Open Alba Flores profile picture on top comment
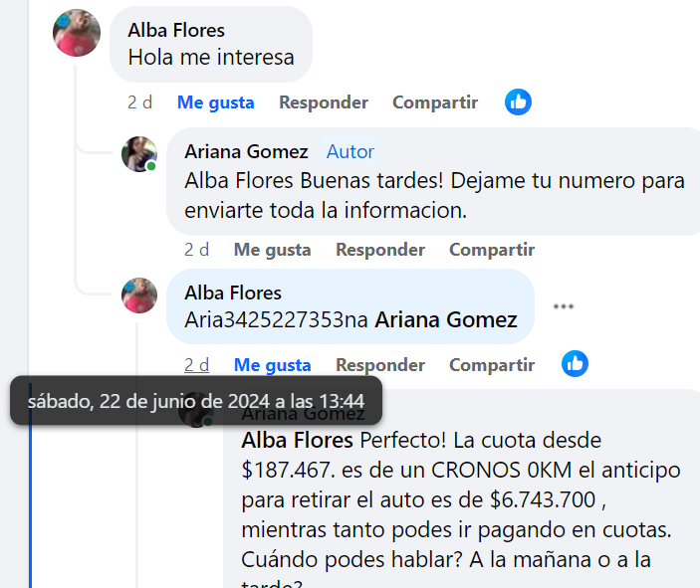 77,33
